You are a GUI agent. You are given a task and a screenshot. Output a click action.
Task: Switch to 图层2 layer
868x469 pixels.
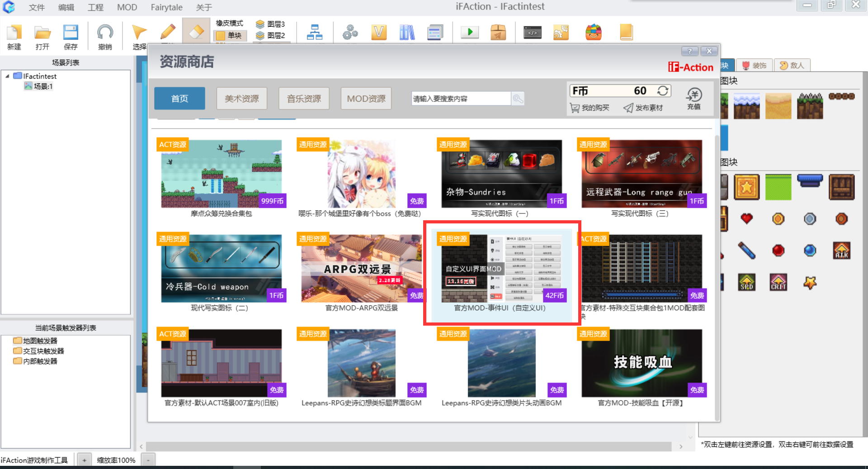pyautogui.click(x=270, y=35)
